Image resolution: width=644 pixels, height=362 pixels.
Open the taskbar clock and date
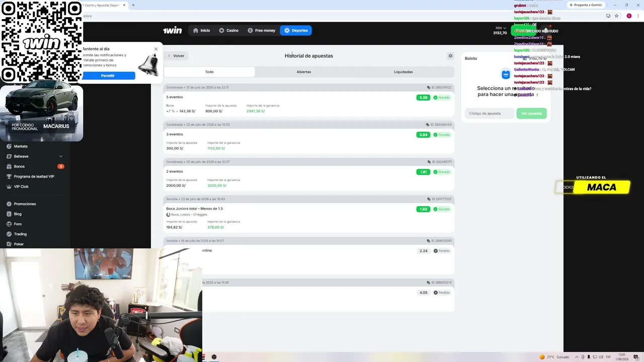click(x=622, y=357)
